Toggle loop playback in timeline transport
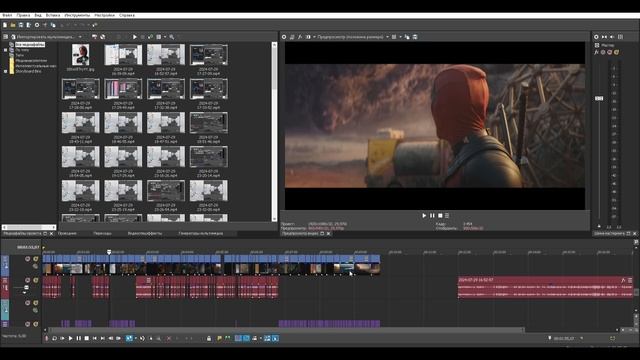Image resolution: width=640 pixels, height=360 pixels. 54,338
